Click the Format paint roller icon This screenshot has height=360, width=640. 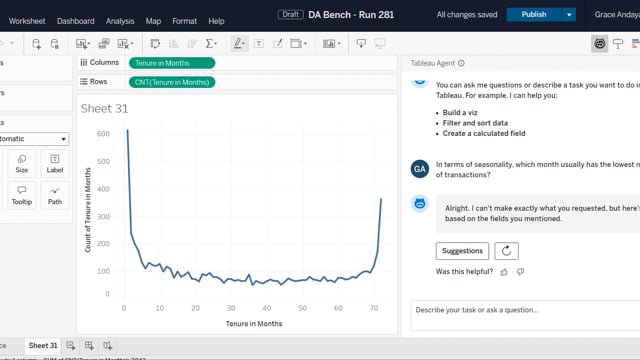click(618, 44)
